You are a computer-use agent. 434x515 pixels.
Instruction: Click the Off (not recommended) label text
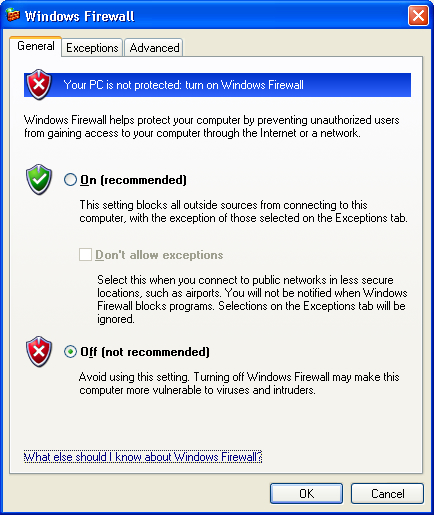pyautogui.click(x=145, y=352)
